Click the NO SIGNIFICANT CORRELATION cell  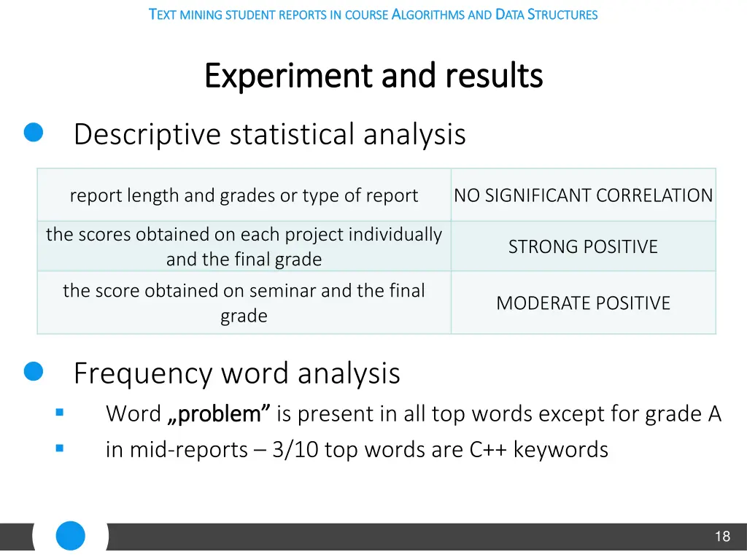coord(583,195)
